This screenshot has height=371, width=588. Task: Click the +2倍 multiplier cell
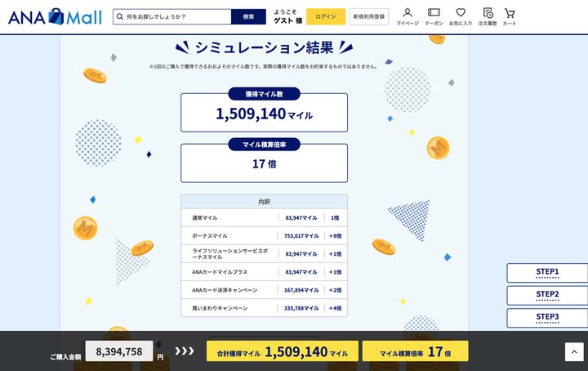tap(335, 290)
